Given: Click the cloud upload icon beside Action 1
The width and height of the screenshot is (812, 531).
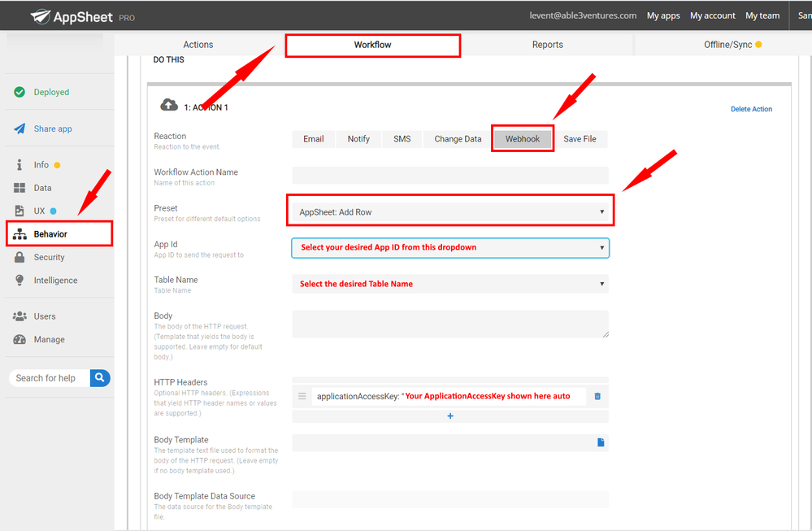Looking at the screenshot, I should 169,105.
